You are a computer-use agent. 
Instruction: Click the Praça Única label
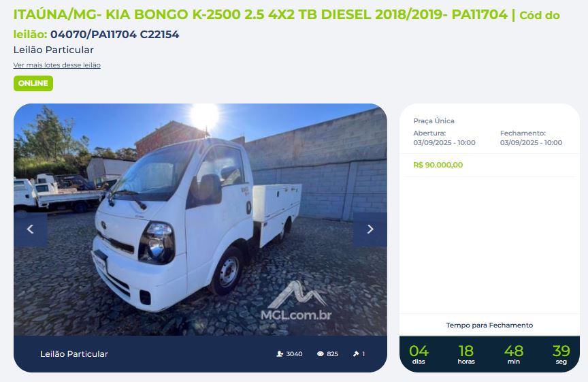coord(434,121)
